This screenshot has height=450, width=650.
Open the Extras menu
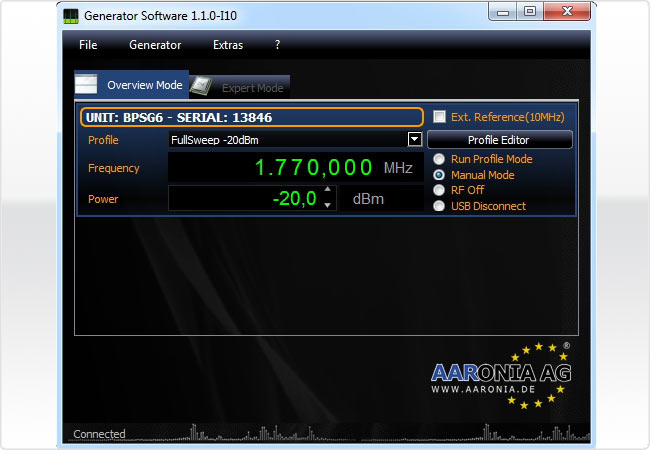228,45
